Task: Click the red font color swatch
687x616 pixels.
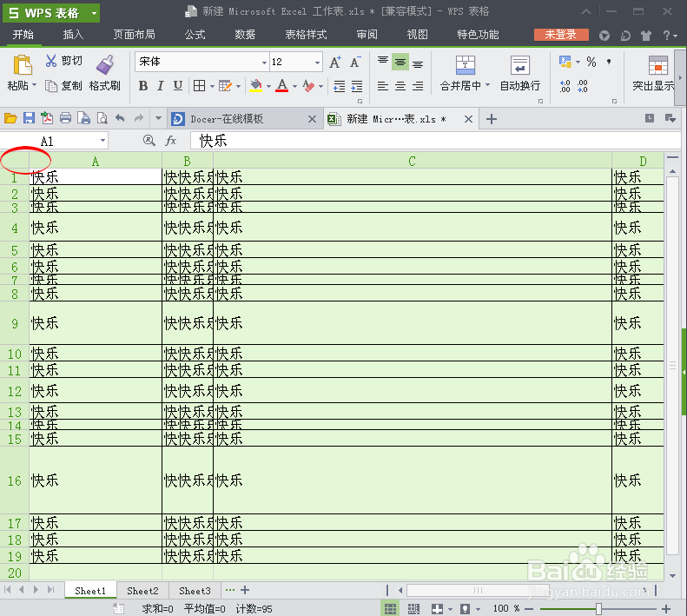Action: tap(282, 86)
